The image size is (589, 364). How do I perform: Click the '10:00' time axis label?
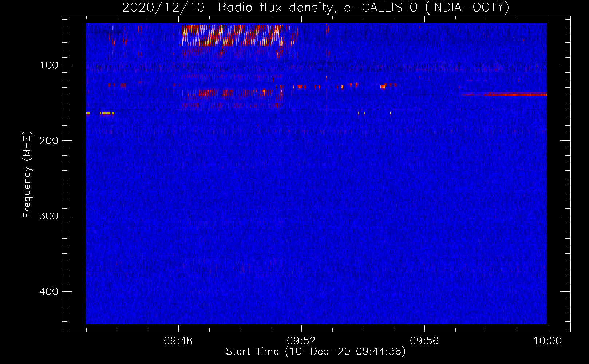[x=548, y=341]
